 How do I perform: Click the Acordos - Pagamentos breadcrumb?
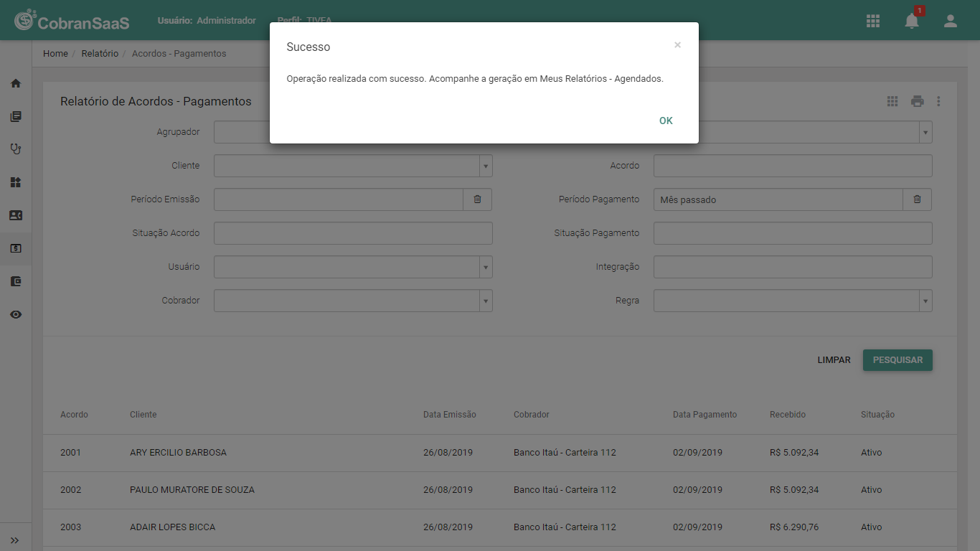[179, 54]
